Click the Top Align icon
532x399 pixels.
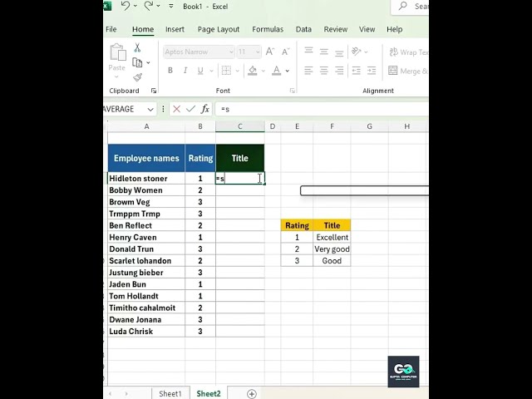(308, 51)
